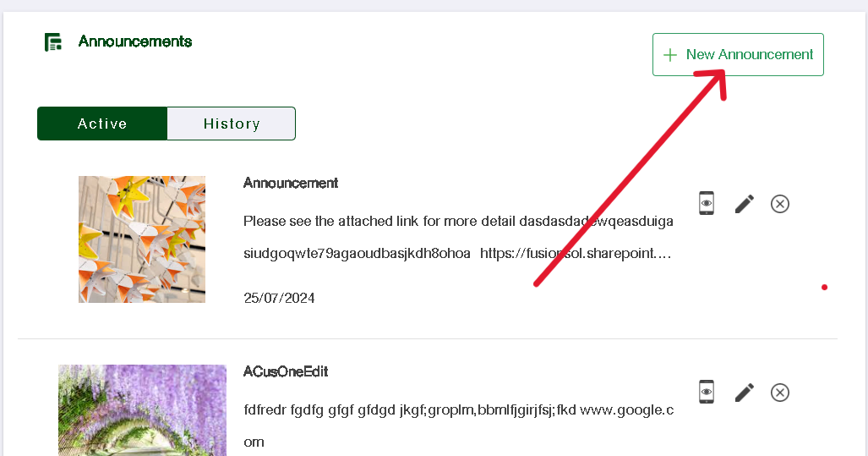Click the Announcements section heading
This screenshot has width=868, height=456.
(135, 41)
